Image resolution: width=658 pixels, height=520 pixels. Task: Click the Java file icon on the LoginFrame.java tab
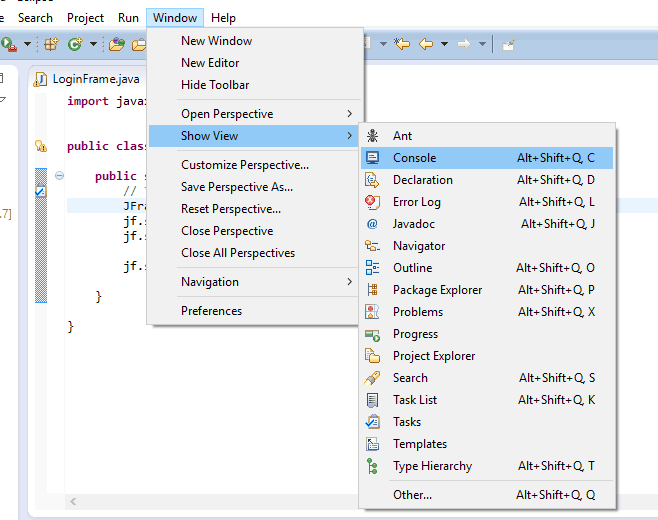tap(40, 79)
